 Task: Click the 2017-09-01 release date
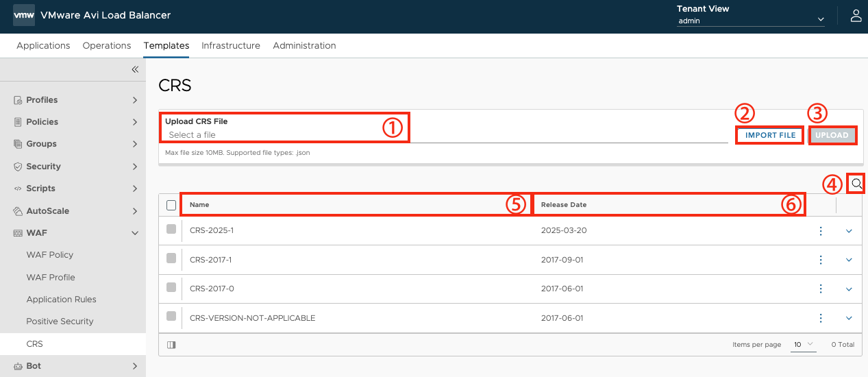[562, 260]
